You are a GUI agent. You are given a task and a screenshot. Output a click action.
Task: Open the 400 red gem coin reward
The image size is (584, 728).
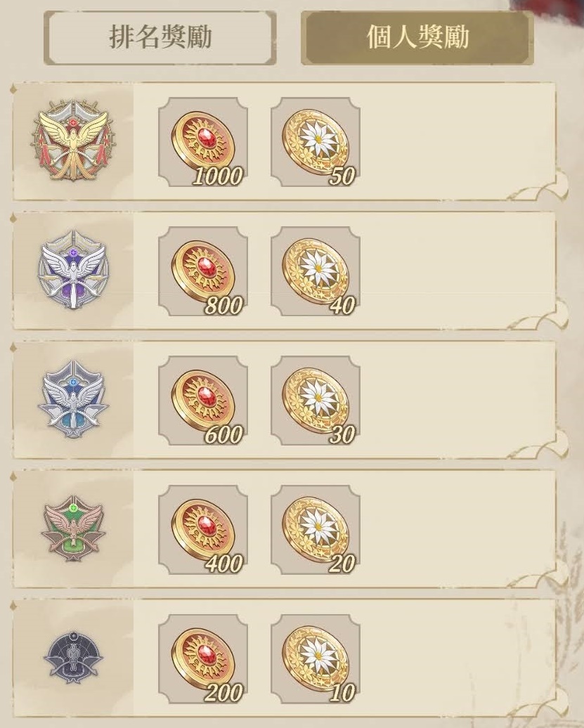(x=203, y=530)
